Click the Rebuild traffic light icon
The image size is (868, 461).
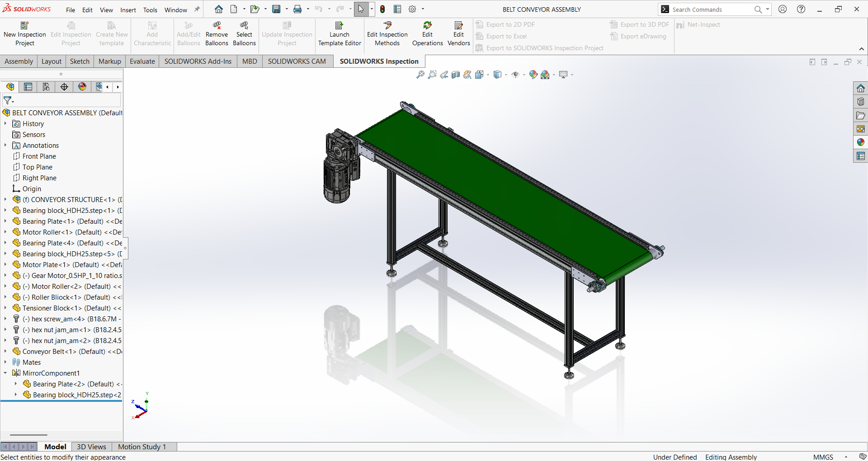pyautogui.click(x=382, y=9)
